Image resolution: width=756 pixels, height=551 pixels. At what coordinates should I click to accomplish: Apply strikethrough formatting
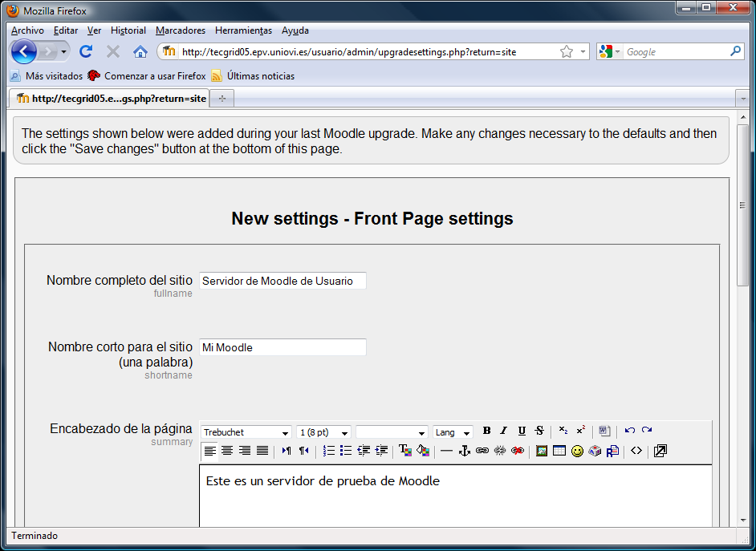(x=539, y=431)
